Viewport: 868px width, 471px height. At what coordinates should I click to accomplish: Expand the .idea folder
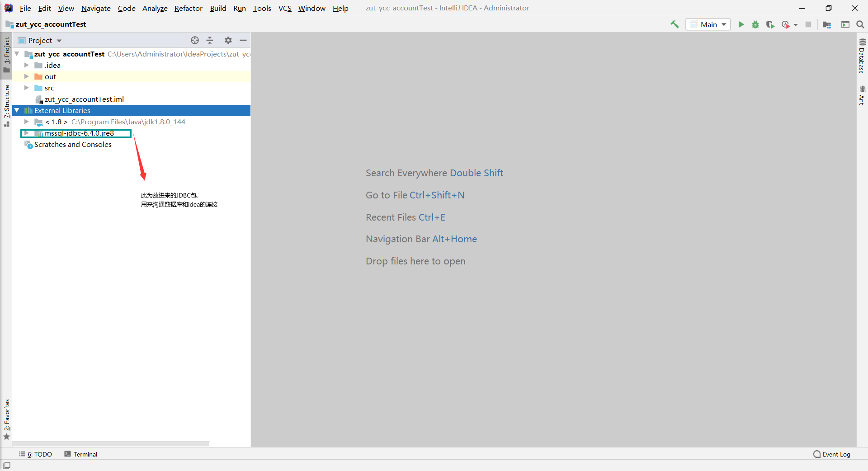coord(26,65)
